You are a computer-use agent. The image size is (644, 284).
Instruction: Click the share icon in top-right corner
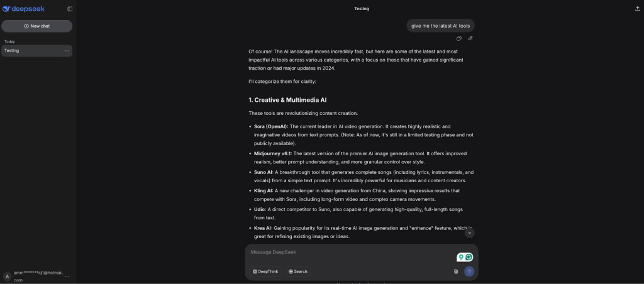[x=637, y=9]
